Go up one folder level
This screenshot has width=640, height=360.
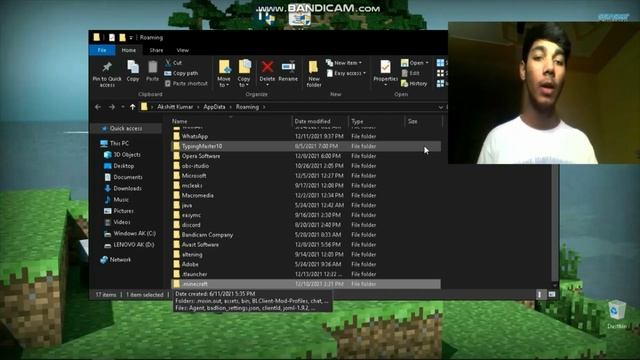(133, 107)
